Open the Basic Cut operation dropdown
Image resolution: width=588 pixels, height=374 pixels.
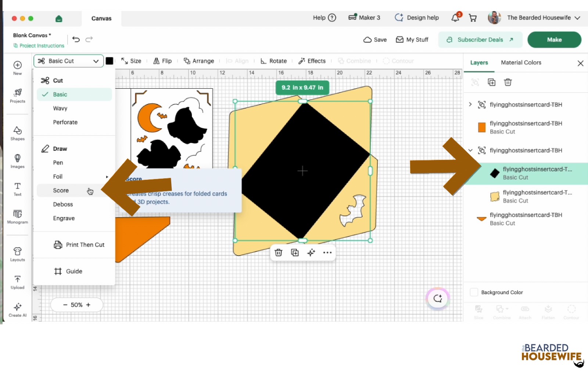pos(69,61)
